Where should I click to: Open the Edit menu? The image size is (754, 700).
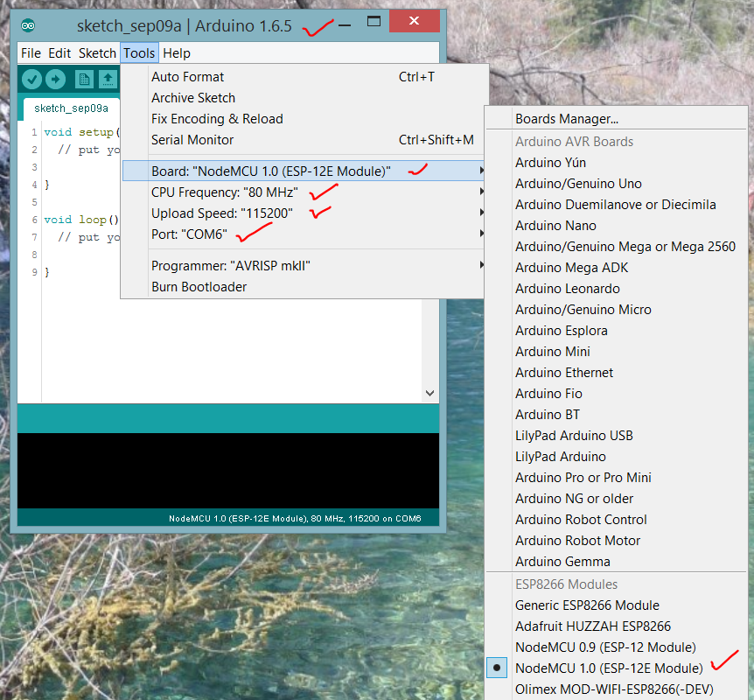coord(59,52)
